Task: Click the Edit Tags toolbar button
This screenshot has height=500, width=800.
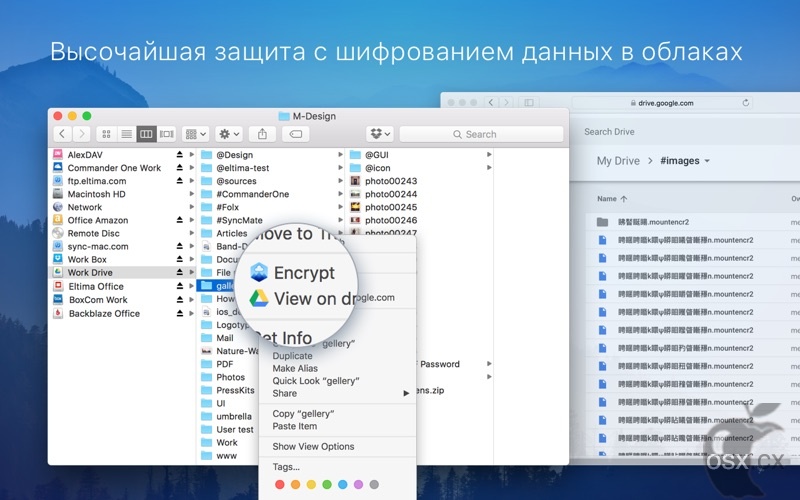Action: pos(295,134)
